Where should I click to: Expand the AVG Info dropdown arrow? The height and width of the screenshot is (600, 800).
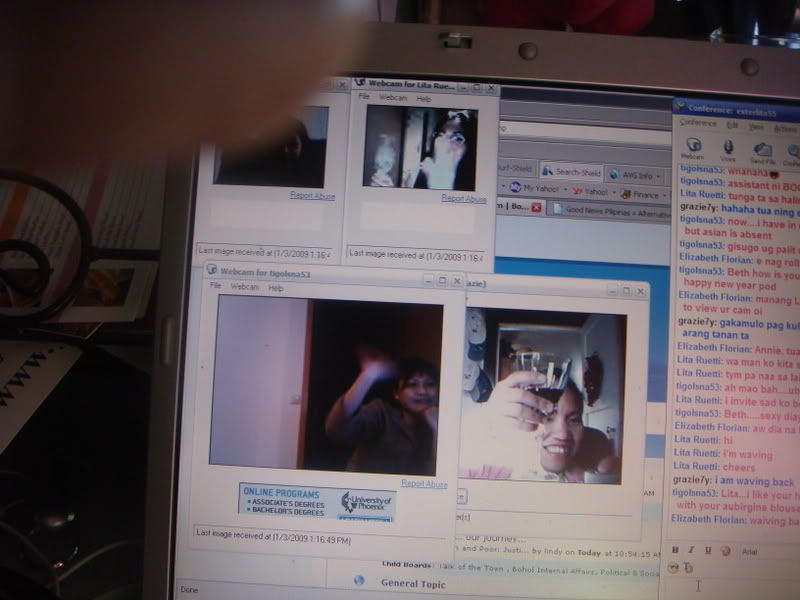coord(659,177)
